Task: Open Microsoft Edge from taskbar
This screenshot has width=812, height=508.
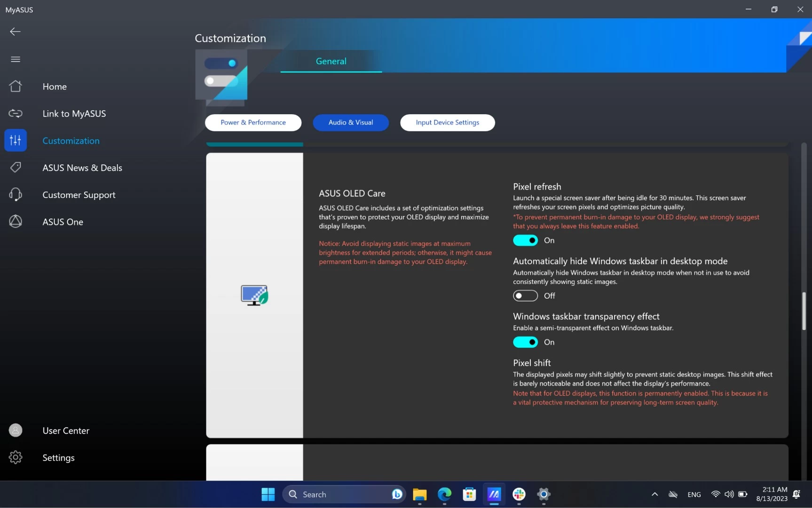Action: (x=444, y=494)
